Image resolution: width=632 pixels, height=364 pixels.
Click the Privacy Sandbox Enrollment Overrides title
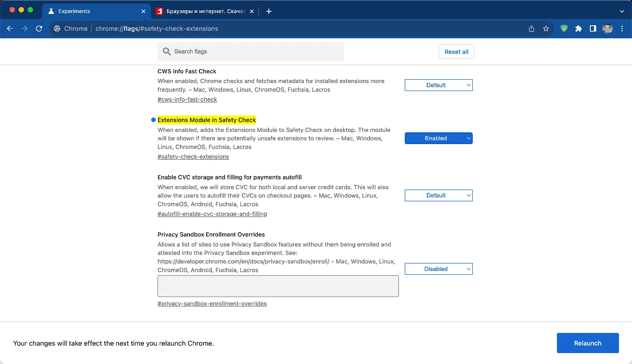pos(211,235)
